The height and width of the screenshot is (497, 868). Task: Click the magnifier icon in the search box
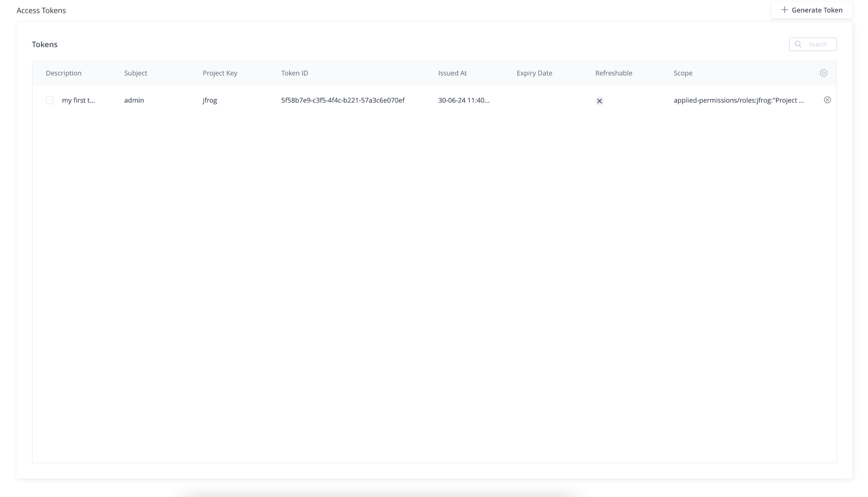click(798, 44)
